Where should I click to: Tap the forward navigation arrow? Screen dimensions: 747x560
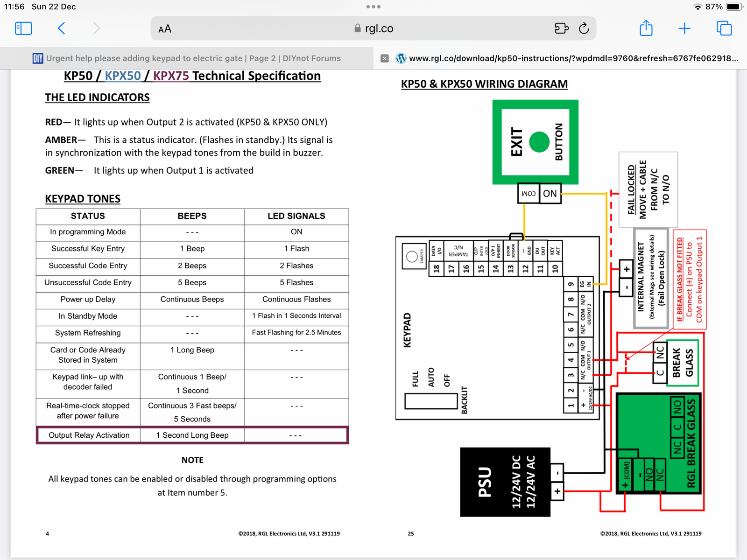(96, 28)
